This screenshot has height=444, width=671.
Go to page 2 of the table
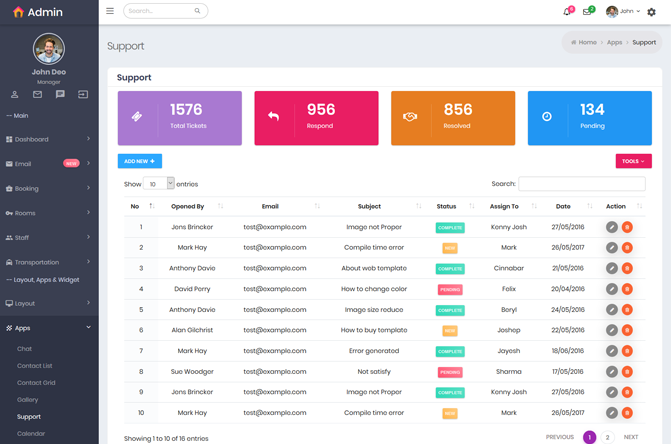pos(607,437)
